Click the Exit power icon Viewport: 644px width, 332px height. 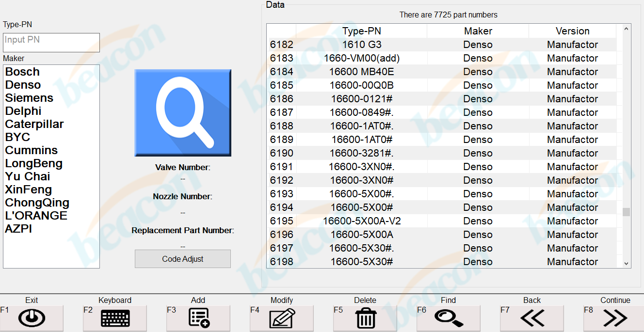(32, 318)
